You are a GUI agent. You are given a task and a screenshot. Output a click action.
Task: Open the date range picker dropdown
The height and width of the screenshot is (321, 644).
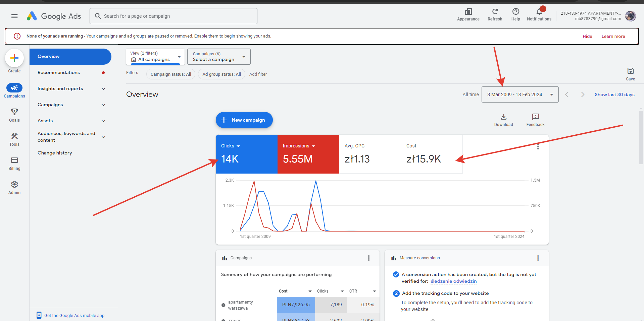pos(520,94)
